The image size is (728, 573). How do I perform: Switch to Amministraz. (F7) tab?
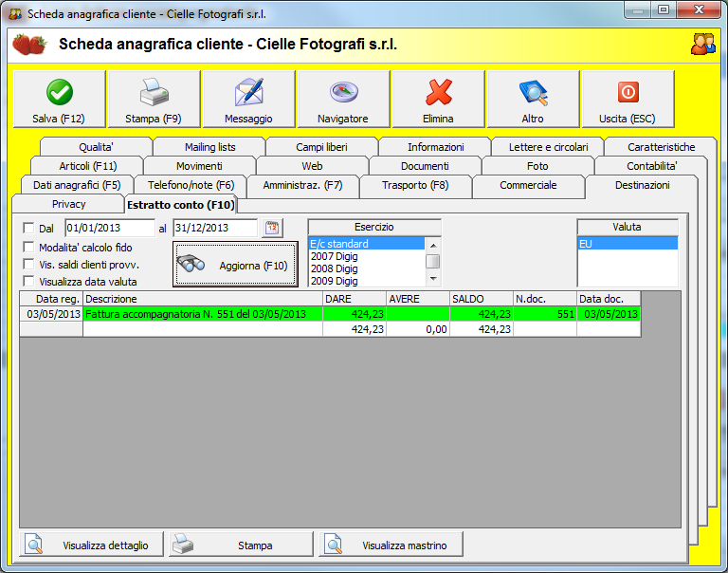coord(302,185)
